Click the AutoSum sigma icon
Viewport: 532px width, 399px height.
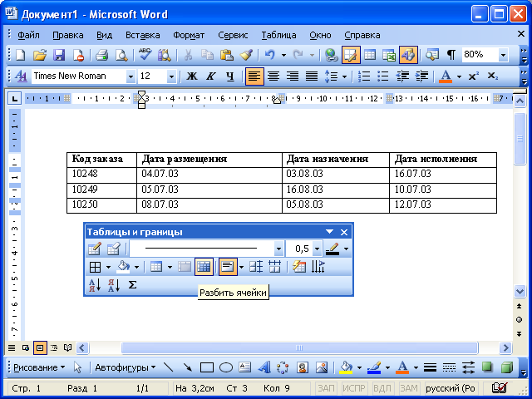pyautogui.click(x=132, y=284)
